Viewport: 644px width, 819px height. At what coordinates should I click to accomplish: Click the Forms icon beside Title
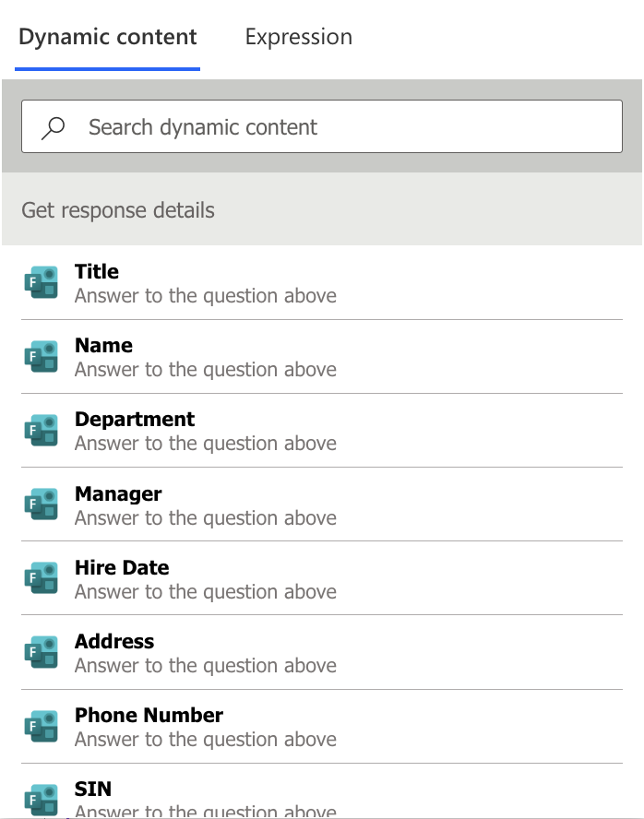[x=42, y=282]
